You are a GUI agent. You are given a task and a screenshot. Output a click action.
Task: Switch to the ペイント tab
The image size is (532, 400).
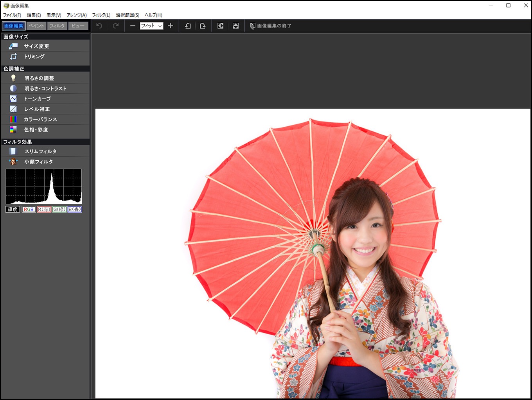point(36,26)
